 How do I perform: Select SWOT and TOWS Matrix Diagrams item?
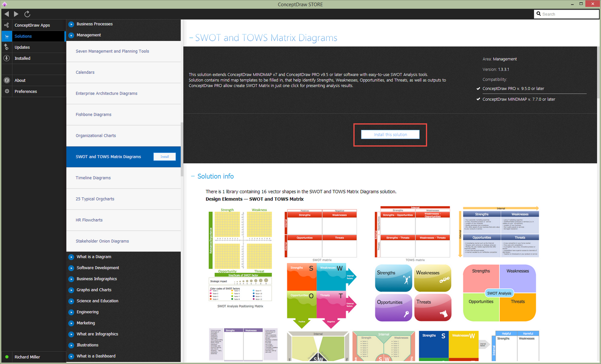click(x=123, y=157)
